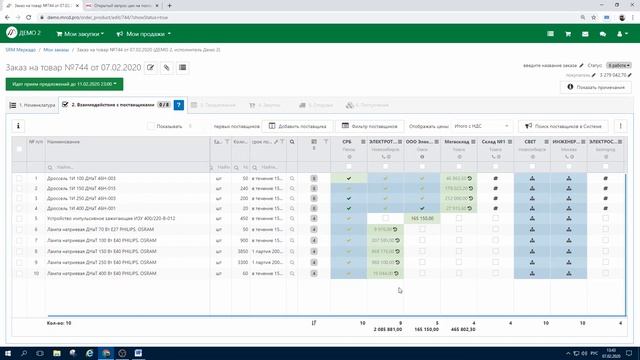
Task: Open Мегасклад supplier column menu icon
Action: tap(473, 142)
